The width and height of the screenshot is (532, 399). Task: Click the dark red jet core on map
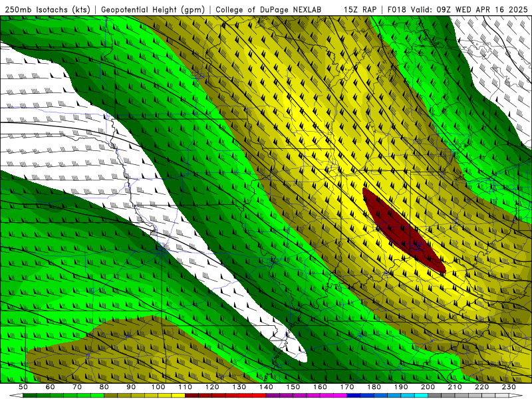404,231
